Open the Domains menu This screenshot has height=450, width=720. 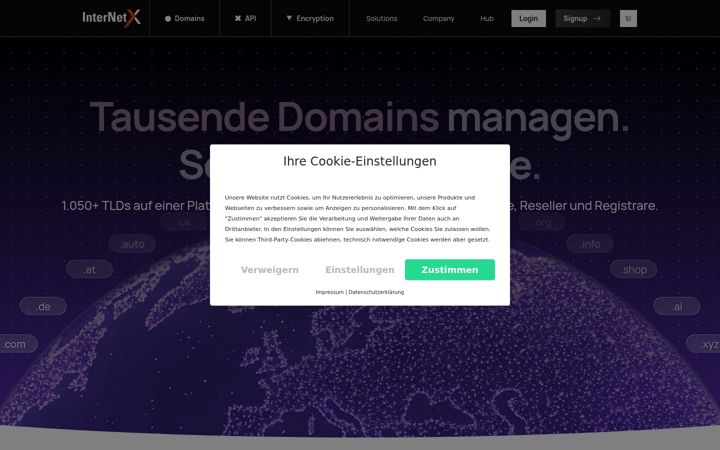coord(185,18)
